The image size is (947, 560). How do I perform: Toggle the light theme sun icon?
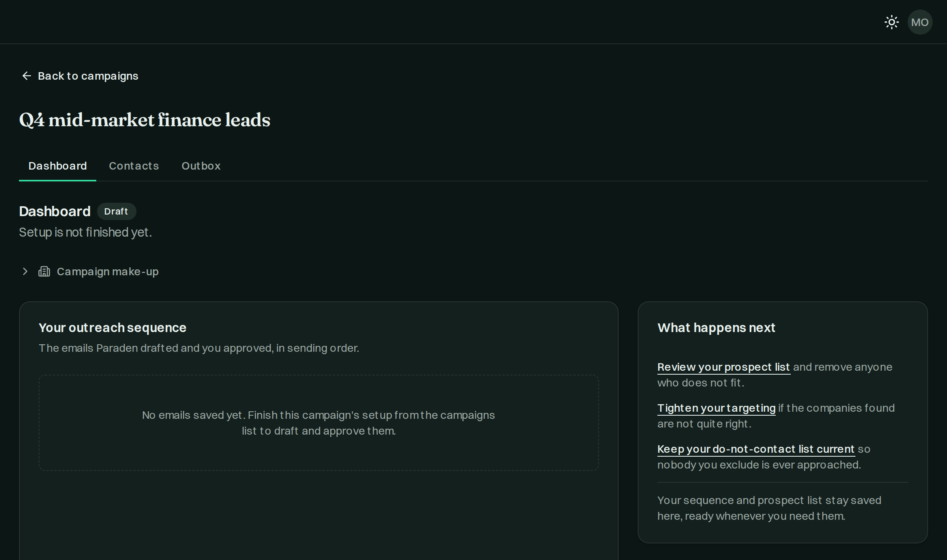892,22
